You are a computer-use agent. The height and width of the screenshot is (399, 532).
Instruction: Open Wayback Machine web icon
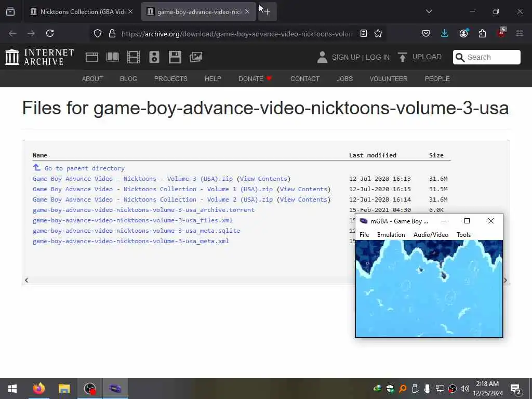coord(92,57)
